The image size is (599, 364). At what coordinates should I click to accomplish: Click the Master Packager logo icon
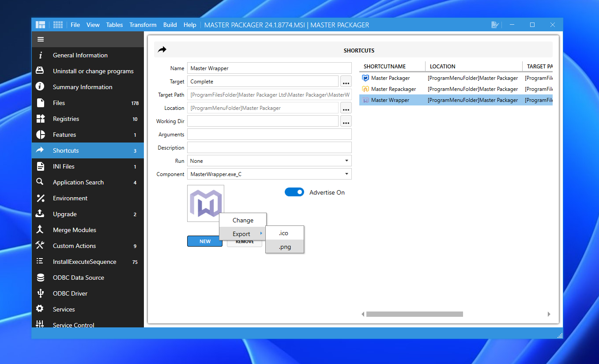(41, 25)
